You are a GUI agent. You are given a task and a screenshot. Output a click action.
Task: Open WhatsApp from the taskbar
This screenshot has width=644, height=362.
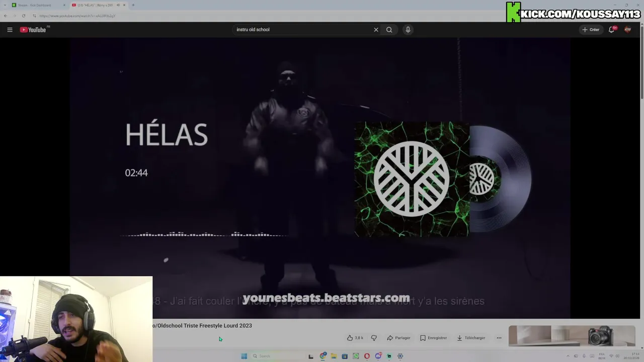(356, 356)
